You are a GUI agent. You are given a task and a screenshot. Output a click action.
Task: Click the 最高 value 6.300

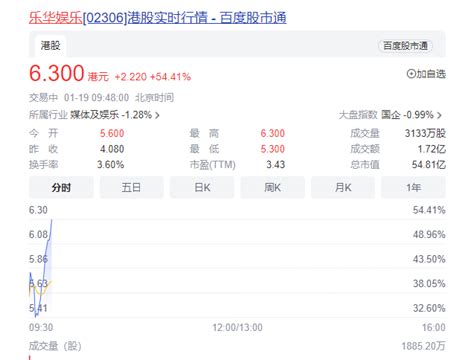tap(273, 133)
